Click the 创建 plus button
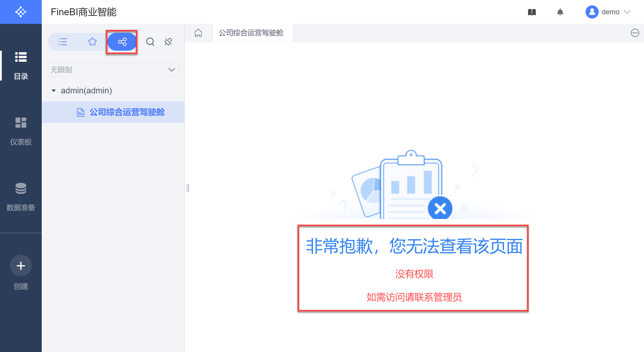 coord(21,265)
